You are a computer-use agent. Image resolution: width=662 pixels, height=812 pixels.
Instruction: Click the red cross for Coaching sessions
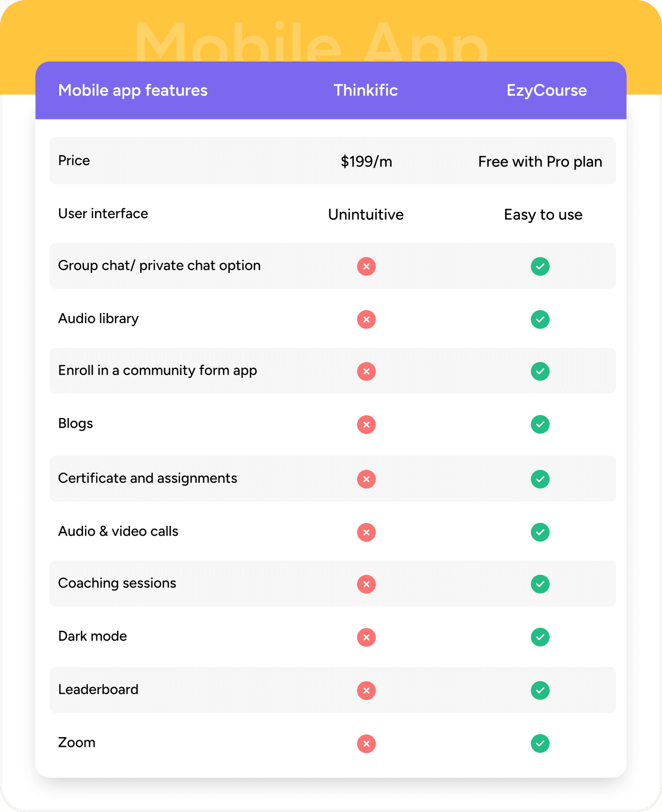click(x=366, y=584)
